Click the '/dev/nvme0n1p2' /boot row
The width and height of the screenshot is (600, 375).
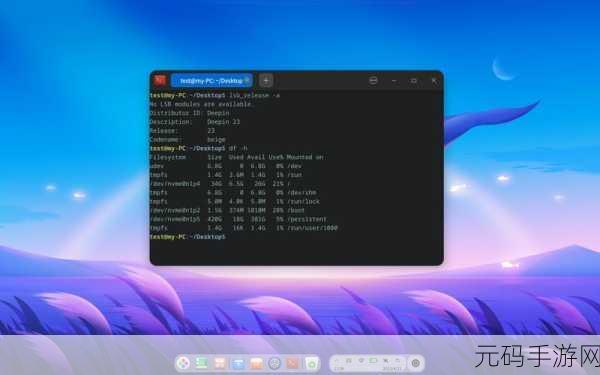coord(228,210)
